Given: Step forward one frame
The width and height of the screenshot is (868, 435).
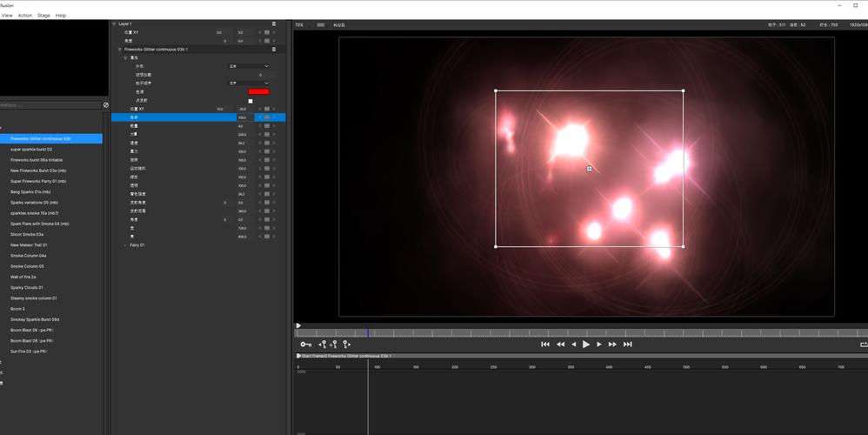Looking at the screenshot, I should [x=599, y=345].
